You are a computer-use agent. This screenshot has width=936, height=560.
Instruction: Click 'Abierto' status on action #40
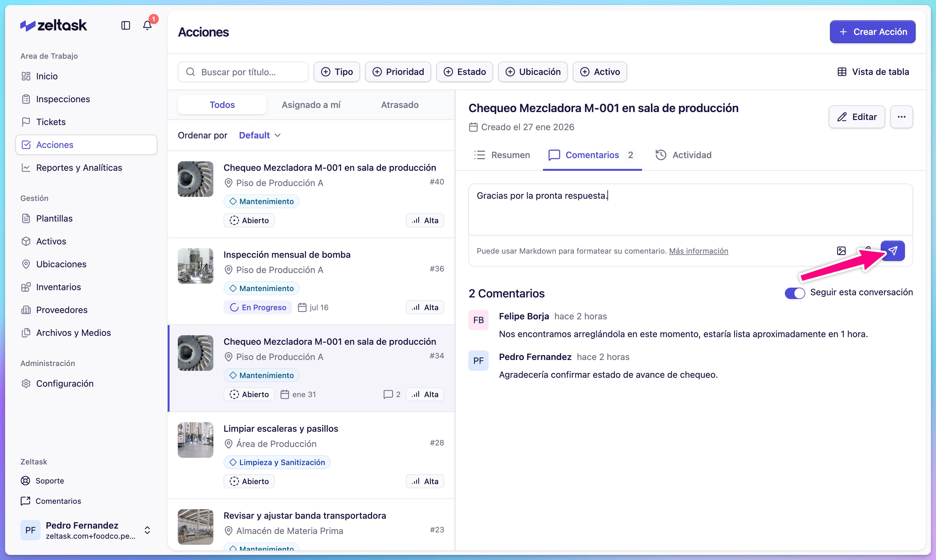coord(249,220)
